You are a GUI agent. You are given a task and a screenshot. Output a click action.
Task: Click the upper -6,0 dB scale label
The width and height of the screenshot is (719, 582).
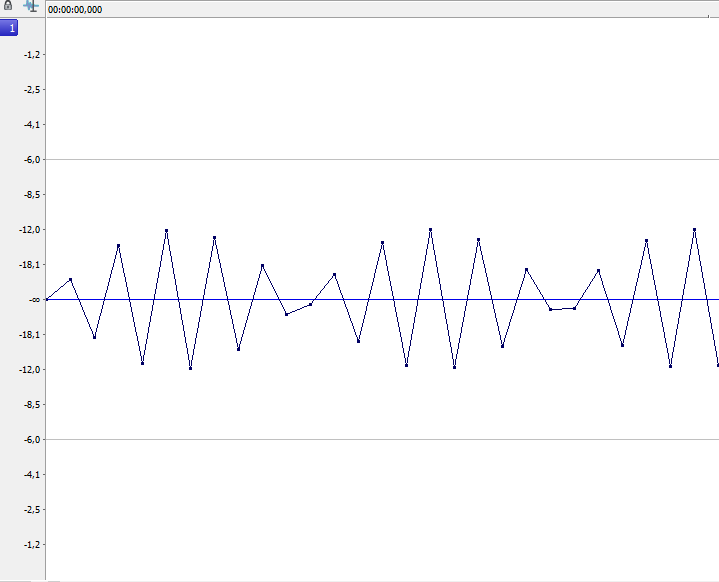[32, 160]
